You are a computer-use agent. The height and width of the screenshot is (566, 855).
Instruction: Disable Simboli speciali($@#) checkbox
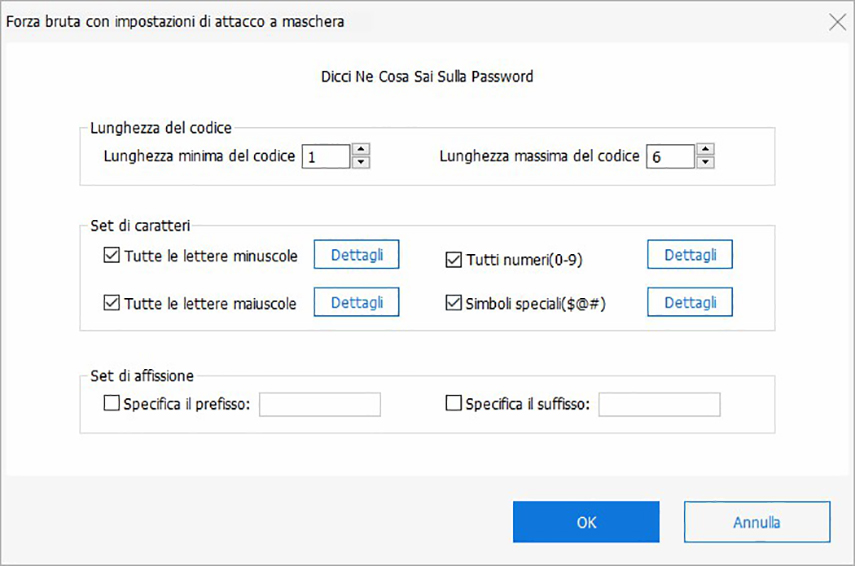click(x=453, y=303)
